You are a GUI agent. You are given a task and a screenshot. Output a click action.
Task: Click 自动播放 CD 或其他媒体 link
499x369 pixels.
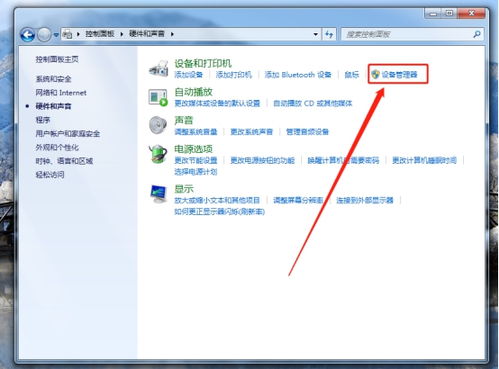[313, 103]
